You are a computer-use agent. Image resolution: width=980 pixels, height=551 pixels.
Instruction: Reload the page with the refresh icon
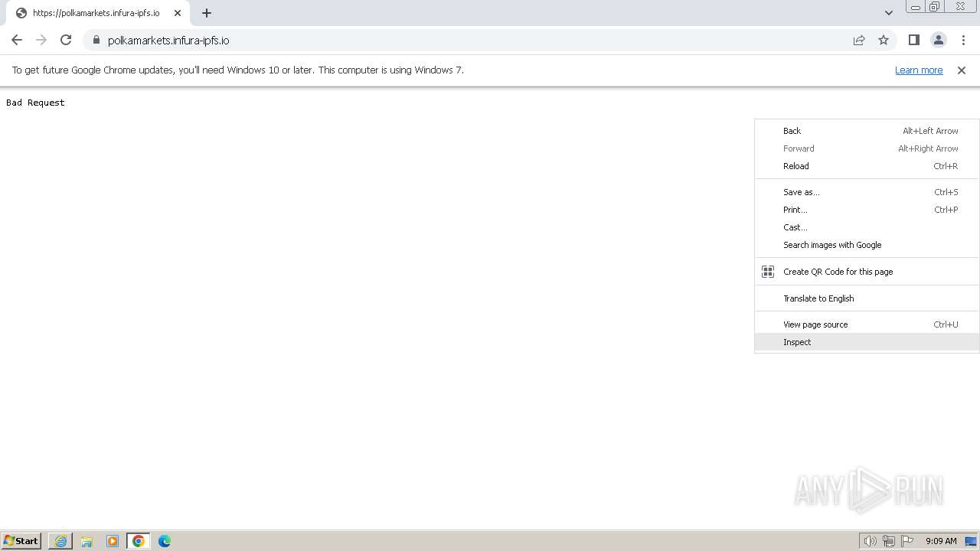point(66,40)
